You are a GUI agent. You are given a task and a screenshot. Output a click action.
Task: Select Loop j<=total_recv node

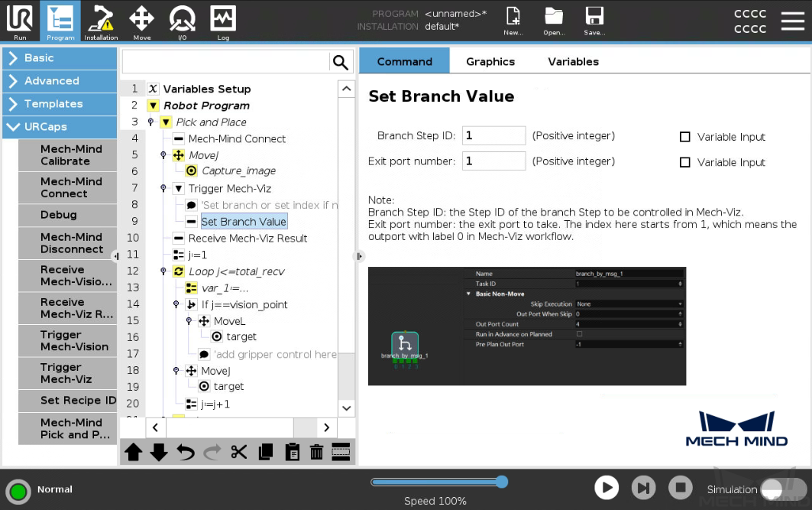(x=236, y=271)
